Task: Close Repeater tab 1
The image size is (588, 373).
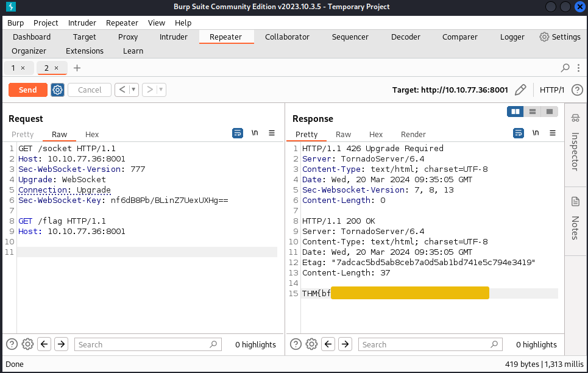Action: click(x=23, y=68)
